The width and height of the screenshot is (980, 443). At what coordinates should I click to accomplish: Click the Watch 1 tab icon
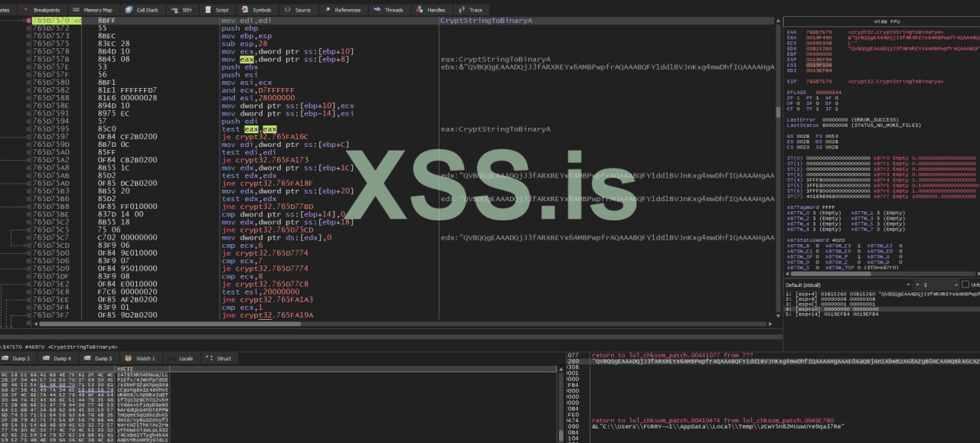[x=129, y=358]
